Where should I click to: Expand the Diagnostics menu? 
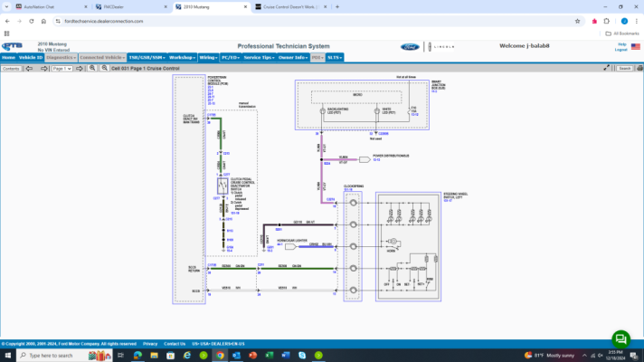click(62, 58)
